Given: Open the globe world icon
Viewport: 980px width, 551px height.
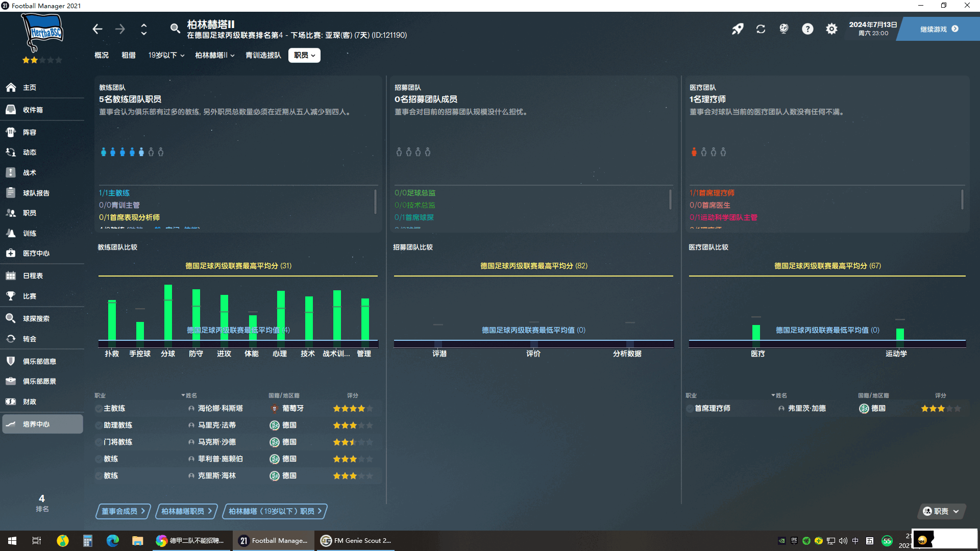Looking at the screenshot, I should pyautogui.click(x=784, y=29).
